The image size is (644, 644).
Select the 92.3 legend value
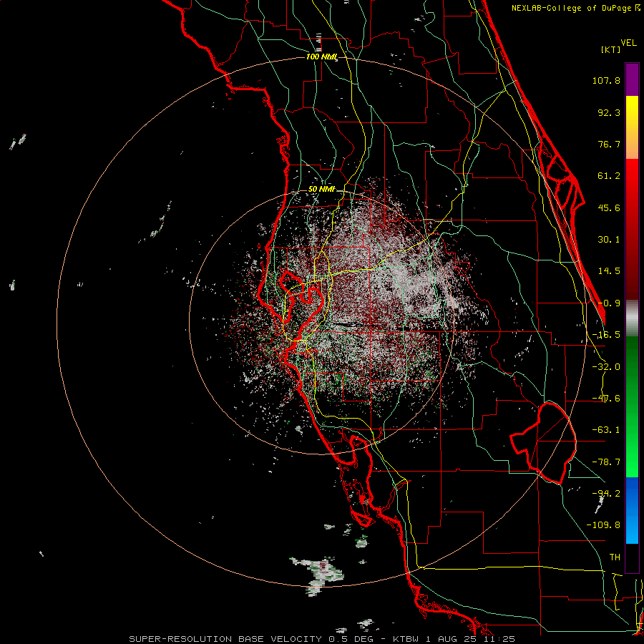point(609,112)
